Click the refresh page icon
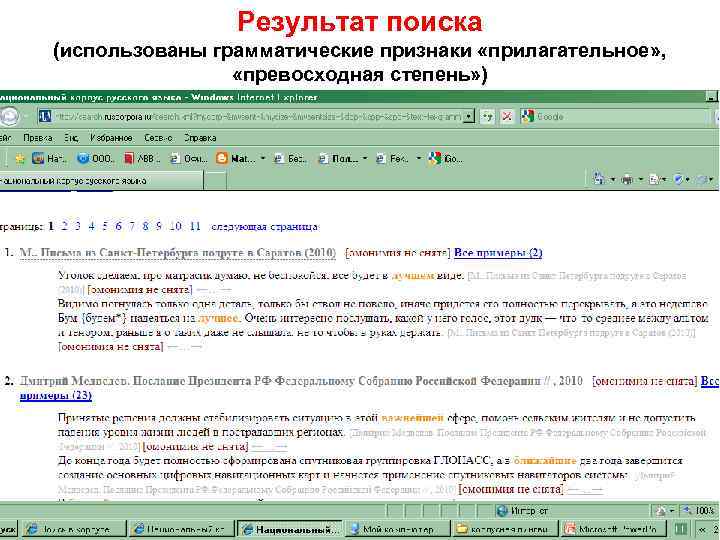 tap(488, 117)
